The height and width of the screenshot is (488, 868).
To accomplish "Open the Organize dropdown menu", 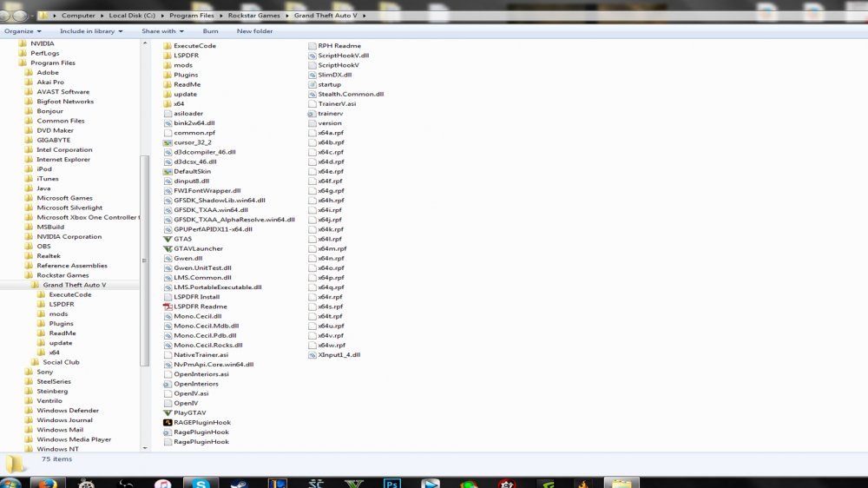I will pos(23,31).
